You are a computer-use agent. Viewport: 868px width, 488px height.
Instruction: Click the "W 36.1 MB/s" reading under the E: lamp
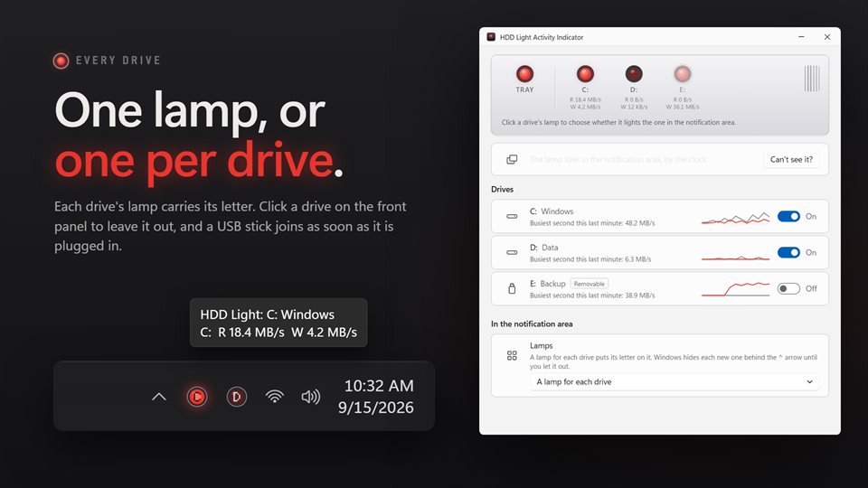683,107
